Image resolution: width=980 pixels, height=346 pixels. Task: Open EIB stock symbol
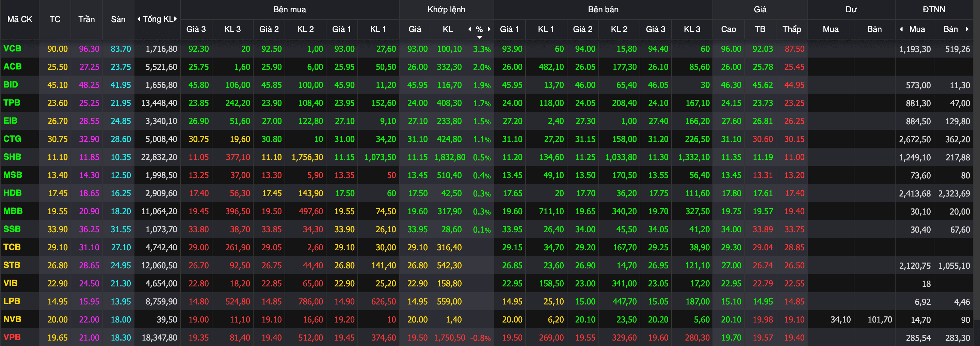[10, 121]
